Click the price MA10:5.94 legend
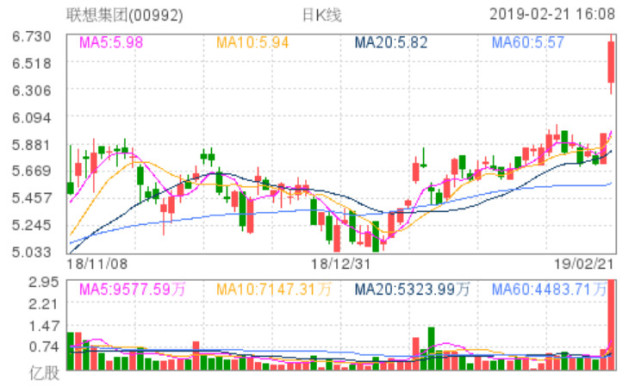Viewport: 641px width, 387px height. (252, 43)
